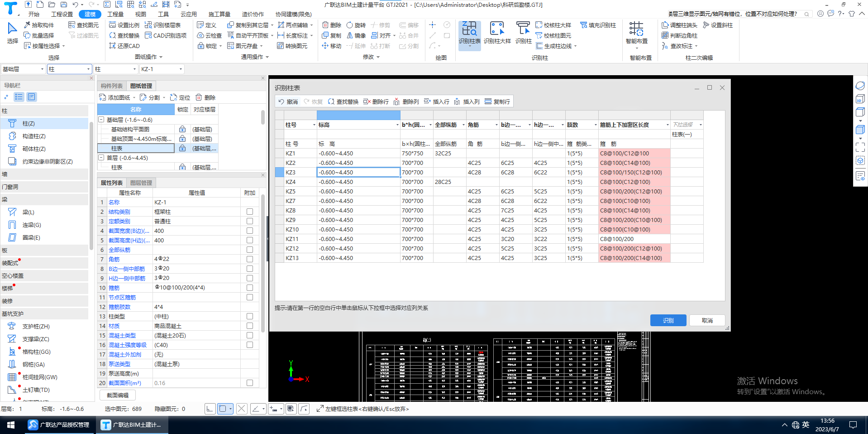Toggle 附加 checkbox for 角筋 row
The width and height of the screenshot is (868, 434).
tap(250, 259)
